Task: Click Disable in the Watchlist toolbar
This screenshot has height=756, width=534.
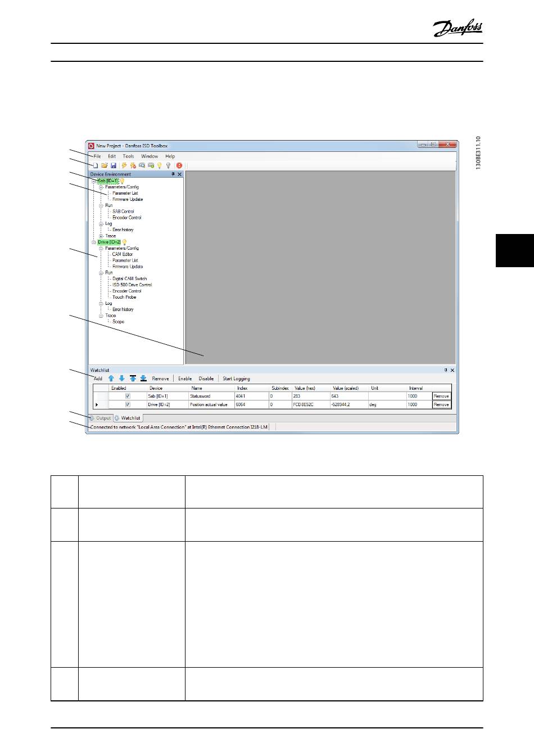Action: coord(206,379)
